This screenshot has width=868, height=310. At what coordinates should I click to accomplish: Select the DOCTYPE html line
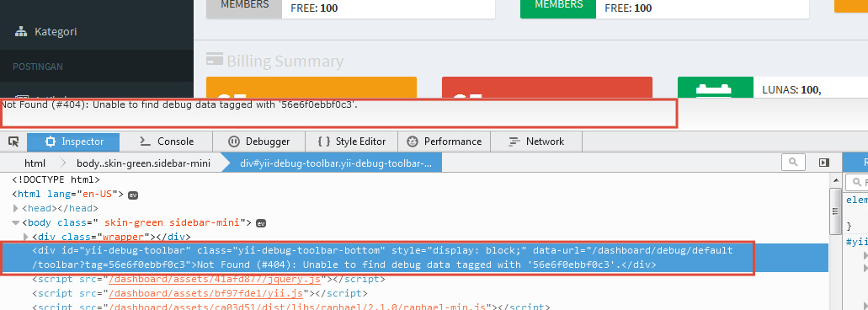pyautogui.click(x=56, y=180)
